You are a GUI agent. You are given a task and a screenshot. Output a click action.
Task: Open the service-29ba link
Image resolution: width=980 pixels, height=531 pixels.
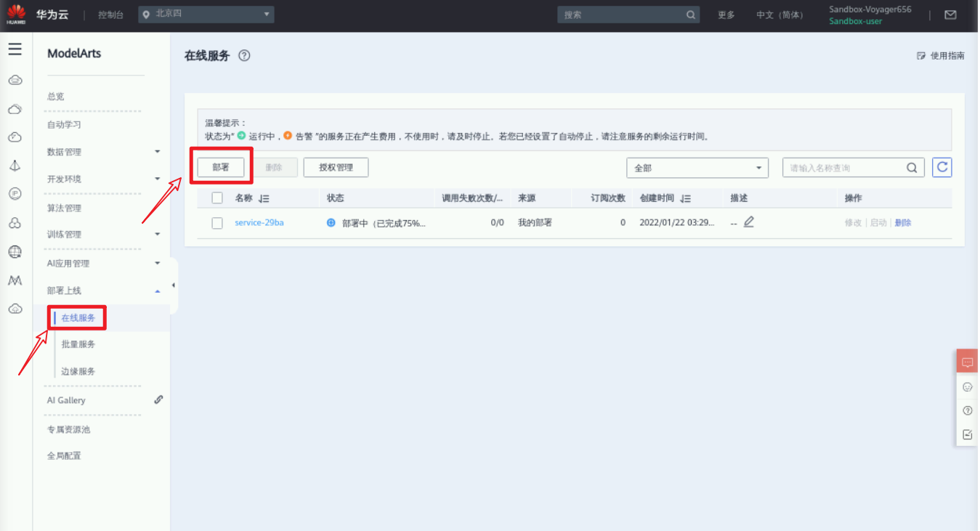[259, 223]
